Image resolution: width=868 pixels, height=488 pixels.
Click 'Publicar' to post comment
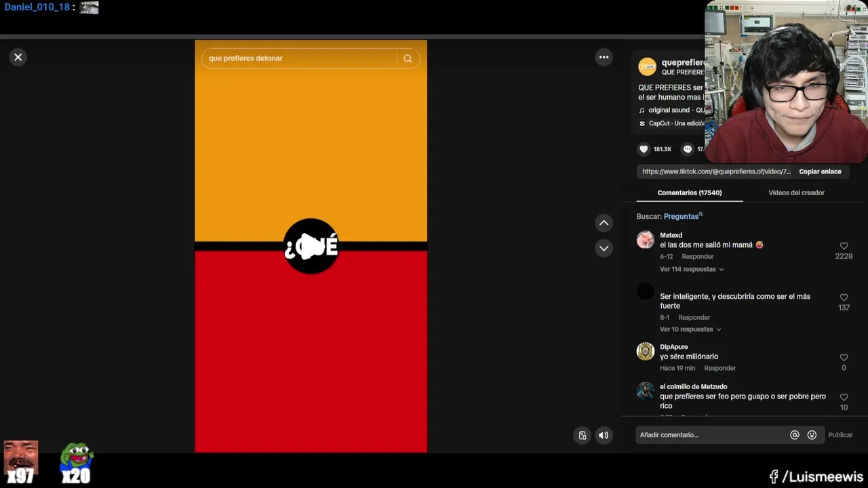840,435
